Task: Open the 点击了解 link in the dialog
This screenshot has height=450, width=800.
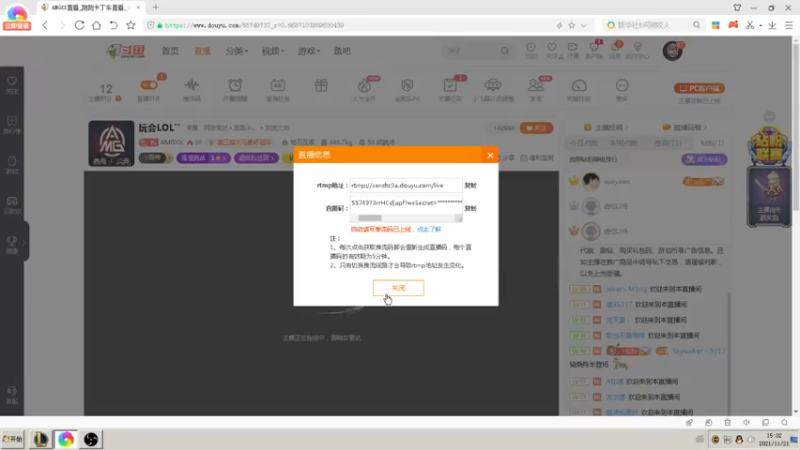Action: click(429, 229)
